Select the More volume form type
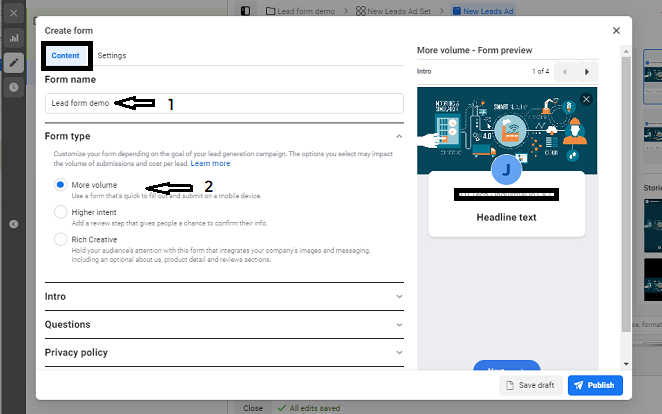The width and height of the screenshot is (662, 414). 61,185
